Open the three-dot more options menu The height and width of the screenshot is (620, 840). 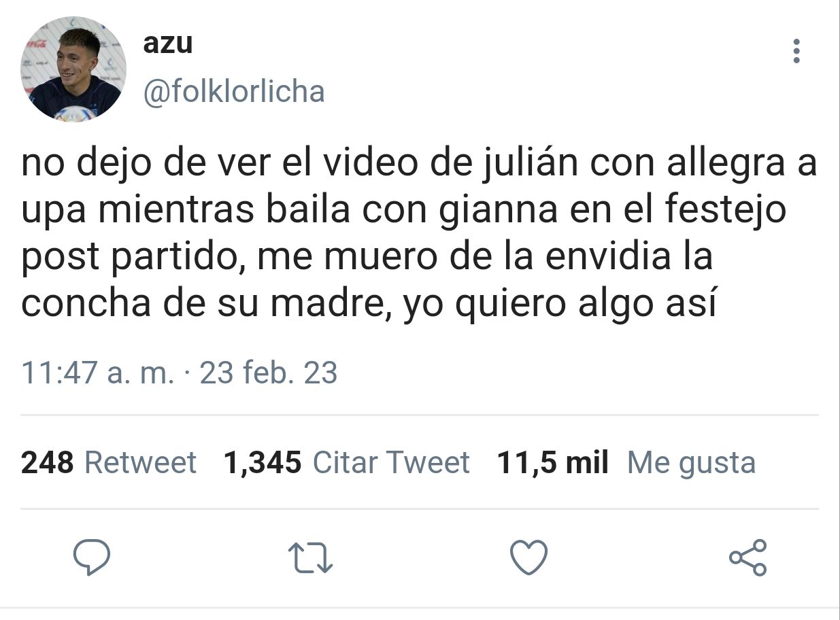796,51
